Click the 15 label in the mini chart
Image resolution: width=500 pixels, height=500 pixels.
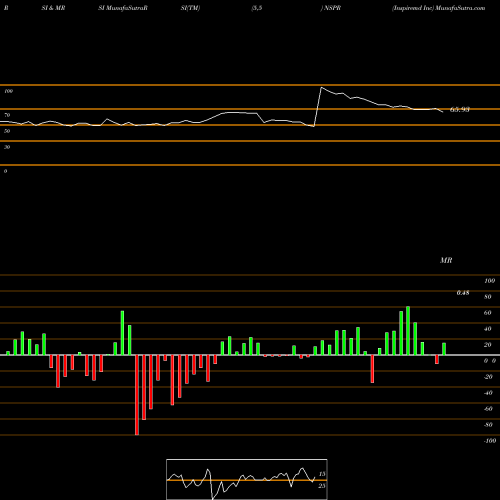point(322,474)
